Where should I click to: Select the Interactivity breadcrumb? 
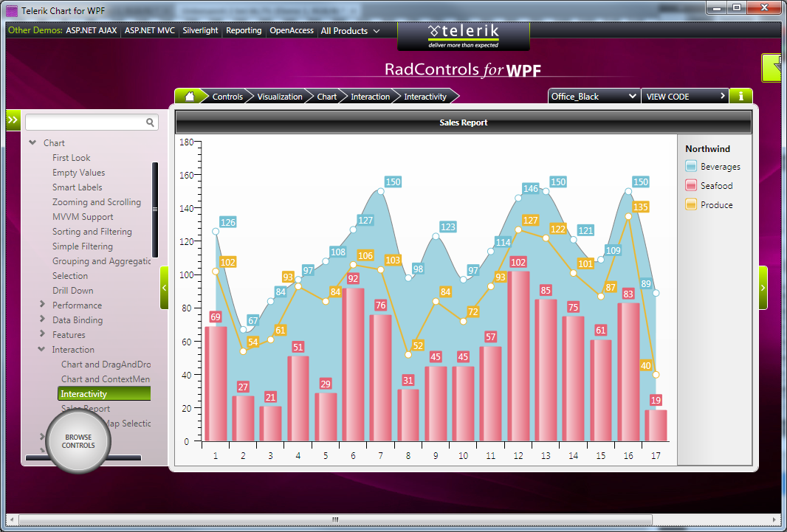425,97
